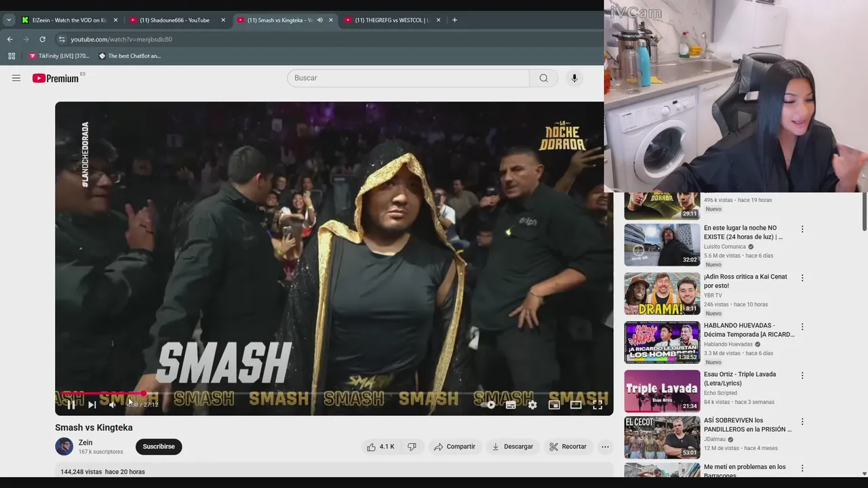
Task: Open the player settings gear
Action: coord(532,405)
